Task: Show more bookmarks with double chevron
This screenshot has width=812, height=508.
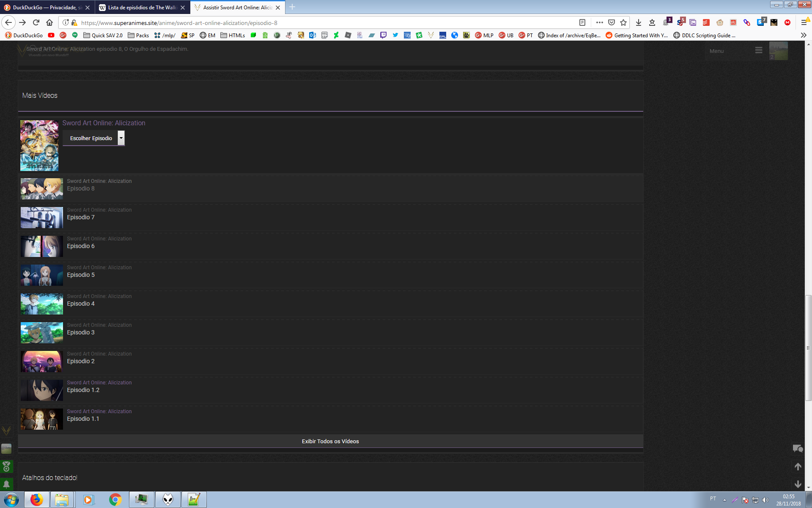Action: (803, 35)
